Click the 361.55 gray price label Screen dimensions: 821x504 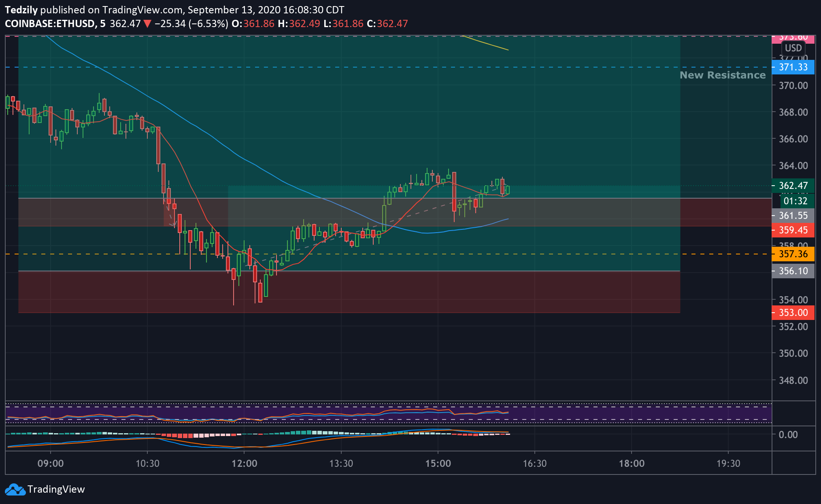coord(793,216)
